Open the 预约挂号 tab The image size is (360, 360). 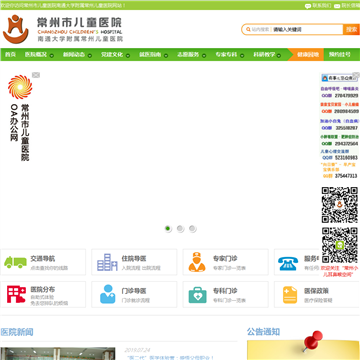click(x=340, y=55)
